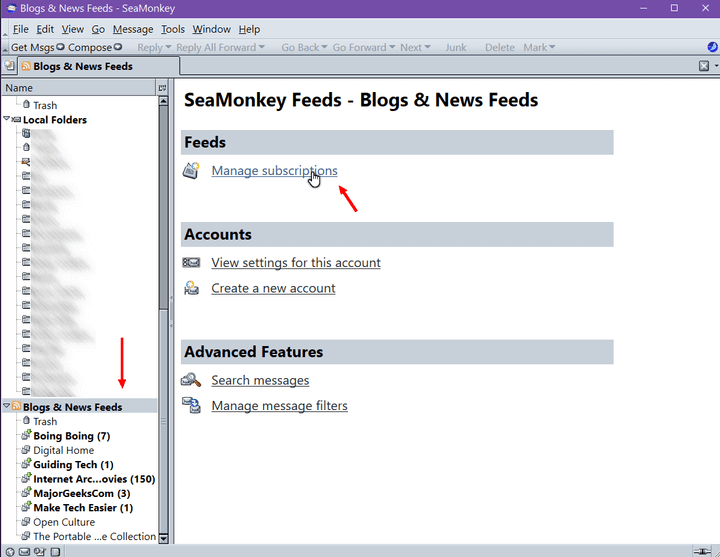This screenshot has width=720, height=557.
Task: Click Create a new account link
Action: coord(273,288)
